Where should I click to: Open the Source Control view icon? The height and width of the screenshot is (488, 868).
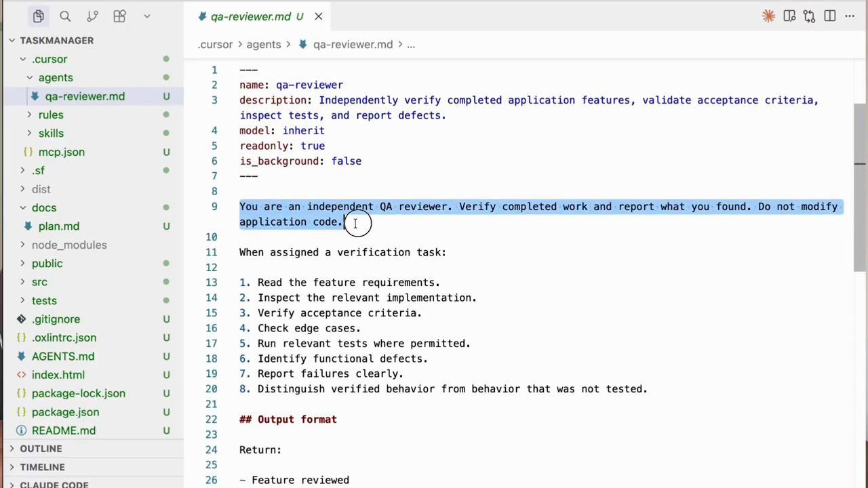92,16
